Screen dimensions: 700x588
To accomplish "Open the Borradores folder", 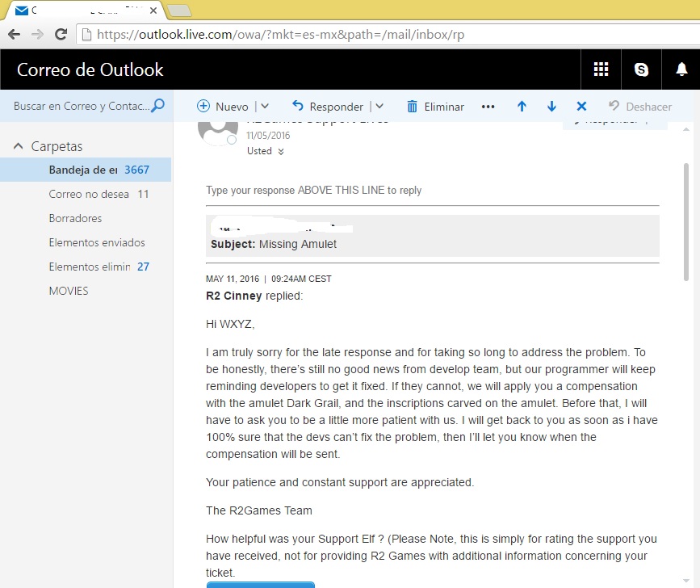I will [75, 218].
